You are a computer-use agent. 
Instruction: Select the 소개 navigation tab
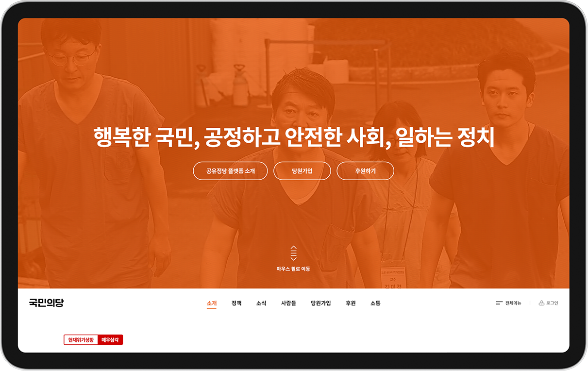(x=212, y=303)
